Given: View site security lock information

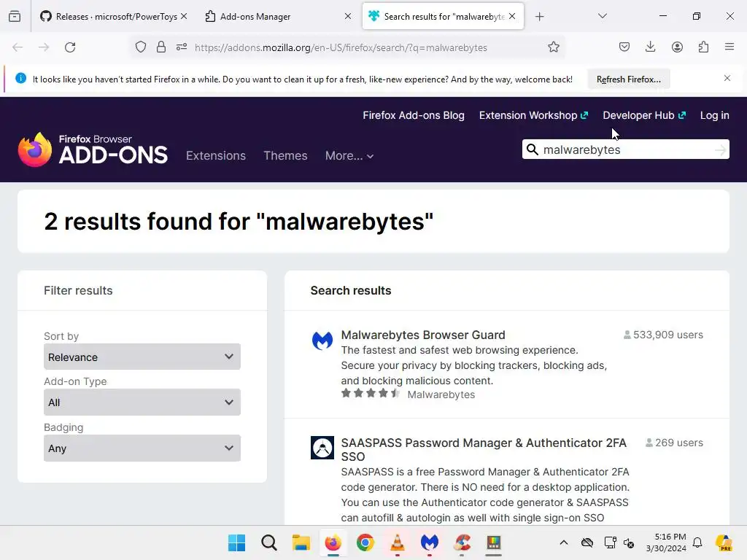Looking at the screenshot, I should (x=161, y=47).
